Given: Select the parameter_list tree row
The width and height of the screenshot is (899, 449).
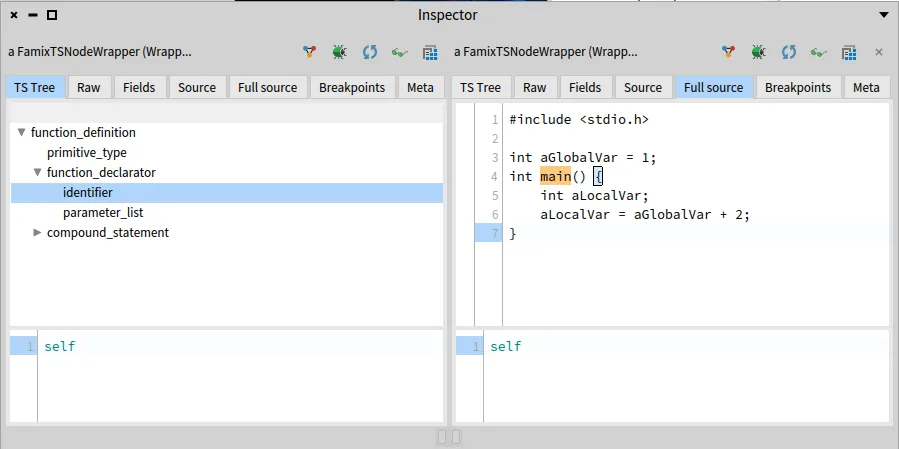Looking at the screenshot, I should [x=227, y=213].
